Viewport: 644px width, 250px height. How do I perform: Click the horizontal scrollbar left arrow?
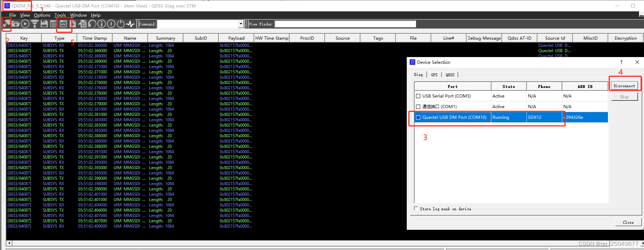point(9,243)
